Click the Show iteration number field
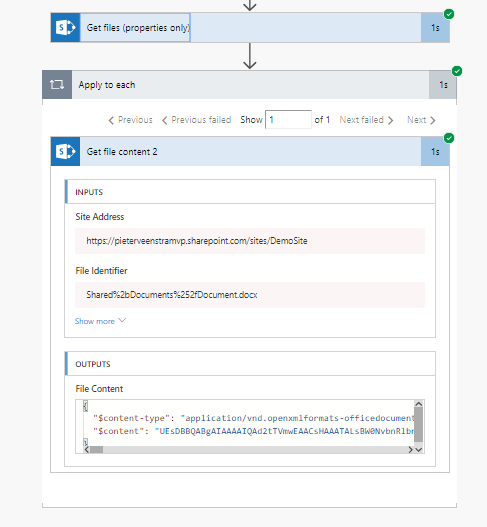 point(288,120)
